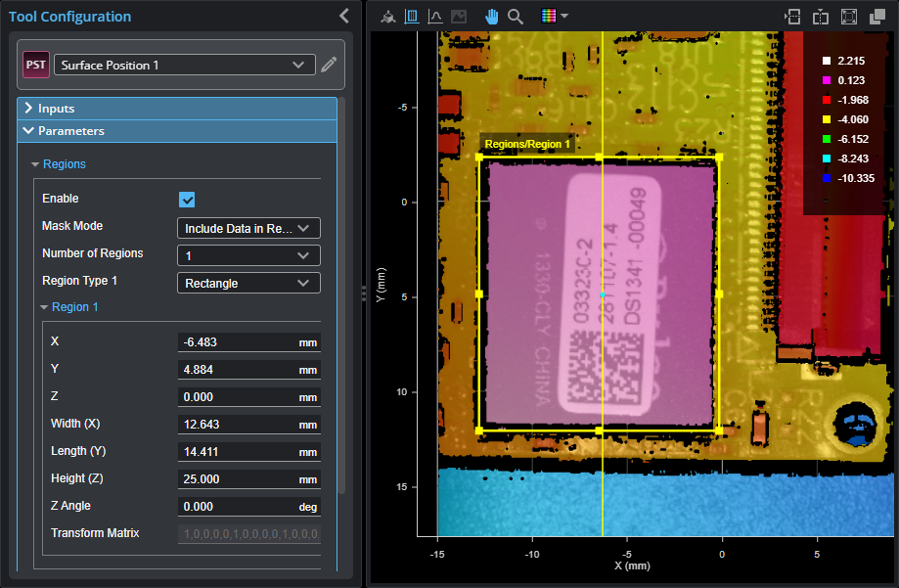
Task: Click the fit-to-width view icon
Action: pos(793,17)
